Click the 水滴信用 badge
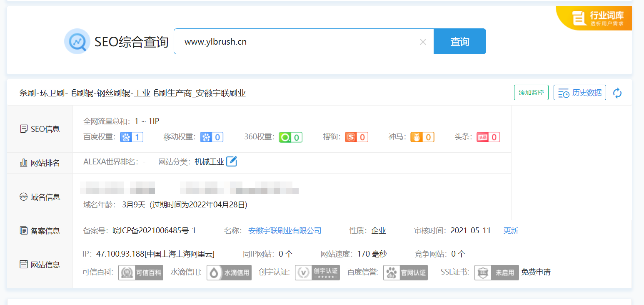The height and width of the screenshot is (305, 644). [229, 272]
